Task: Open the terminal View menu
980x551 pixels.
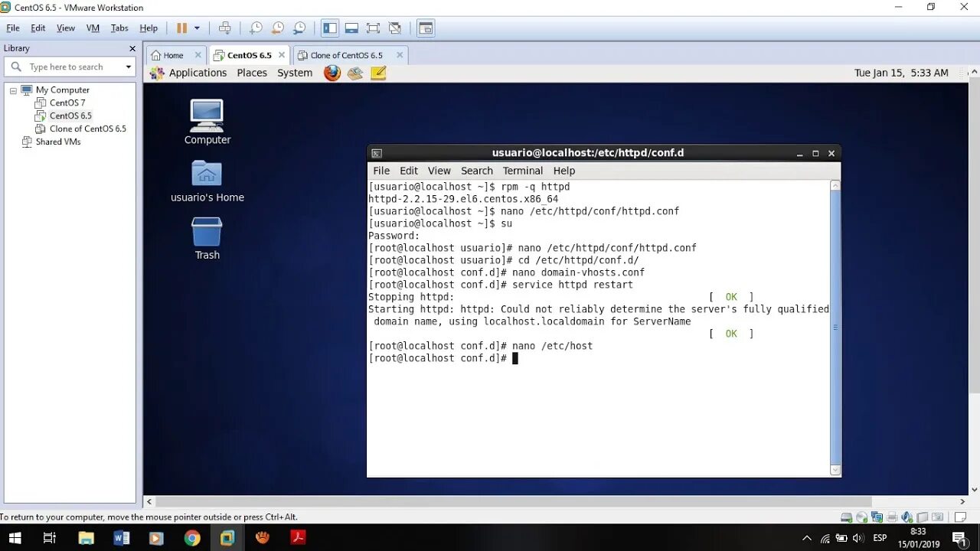Action: [439, 171]
